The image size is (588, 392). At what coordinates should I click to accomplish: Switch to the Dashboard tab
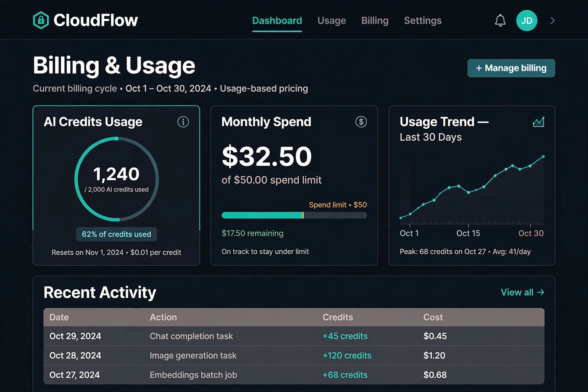tap(277, 21)
